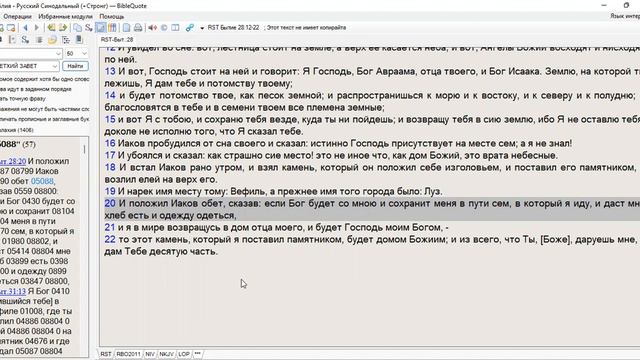Click verse number 22

110,239
